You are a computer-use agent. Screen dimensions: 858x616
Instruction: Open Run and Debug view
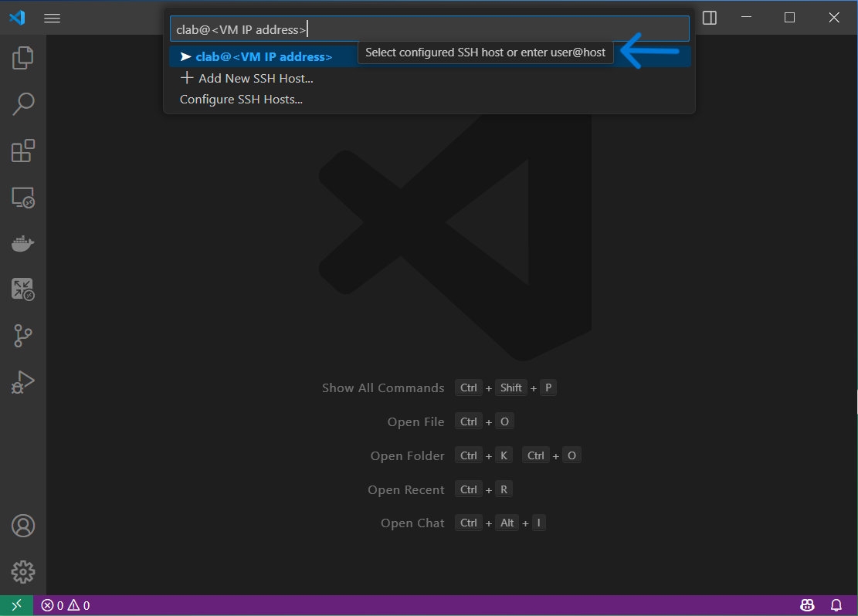(x=23, y=382)
